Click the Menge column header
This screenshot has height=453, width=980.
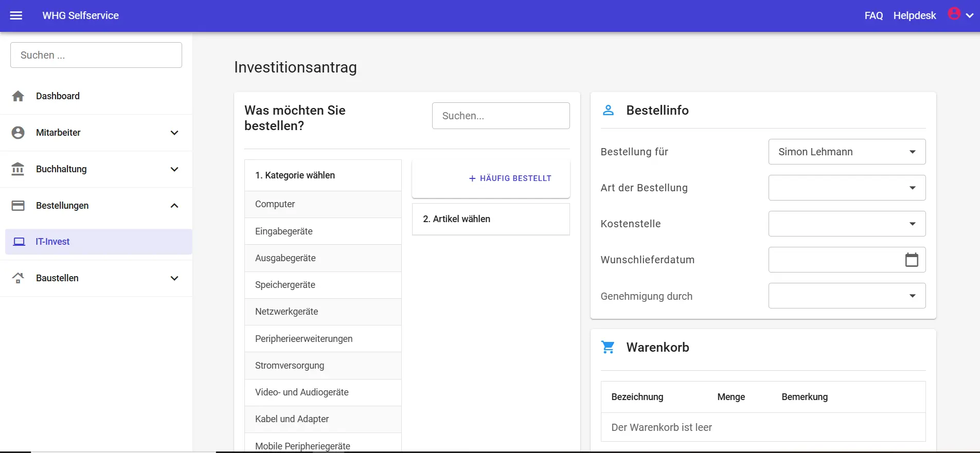[x=731, y=397]
